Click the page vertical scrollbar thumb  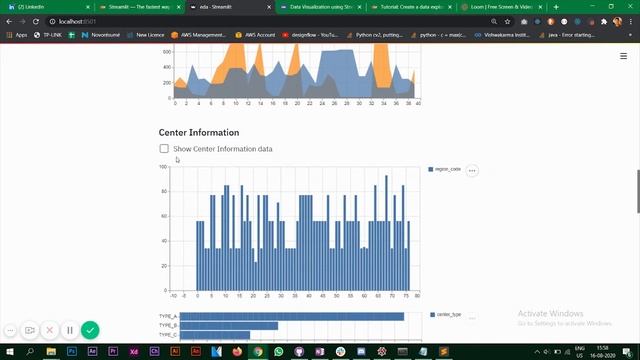point(638,191)
